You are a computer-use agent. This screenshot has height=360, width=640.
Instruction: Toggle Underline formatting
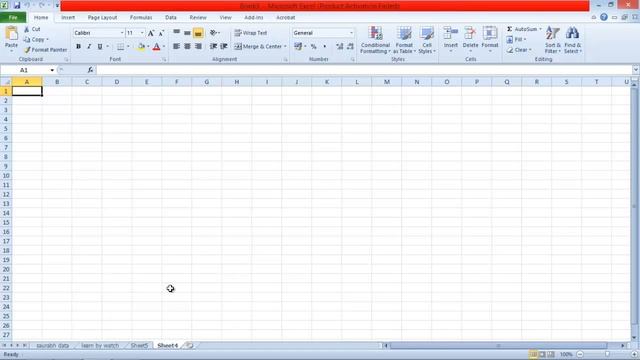[x=100, y=47]
